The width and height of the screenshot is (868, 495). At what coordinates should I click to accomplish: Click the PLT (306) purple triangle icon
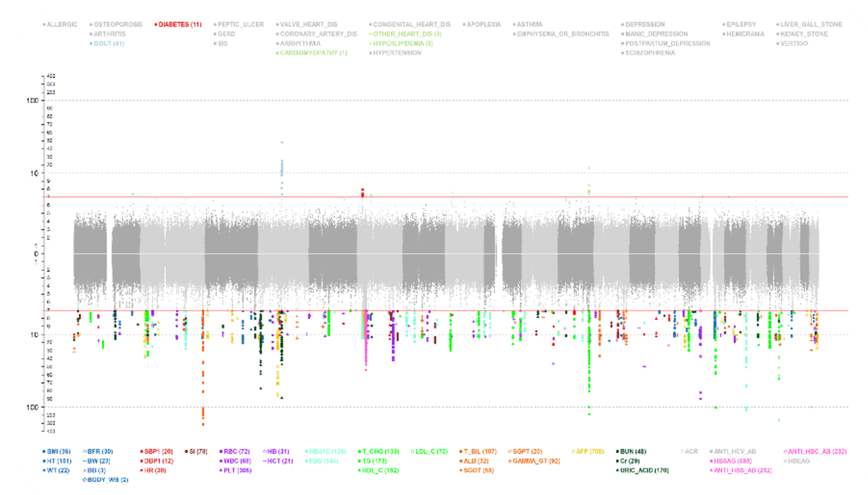pos(221,470)
